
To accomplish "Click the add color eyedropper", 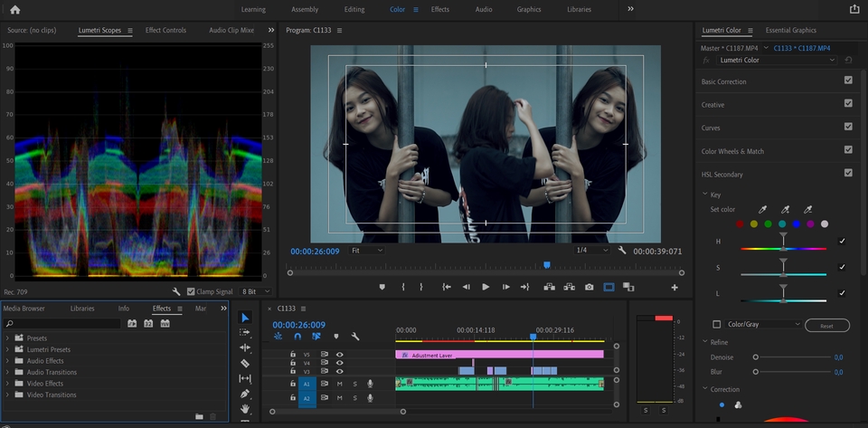I will 785,210.
